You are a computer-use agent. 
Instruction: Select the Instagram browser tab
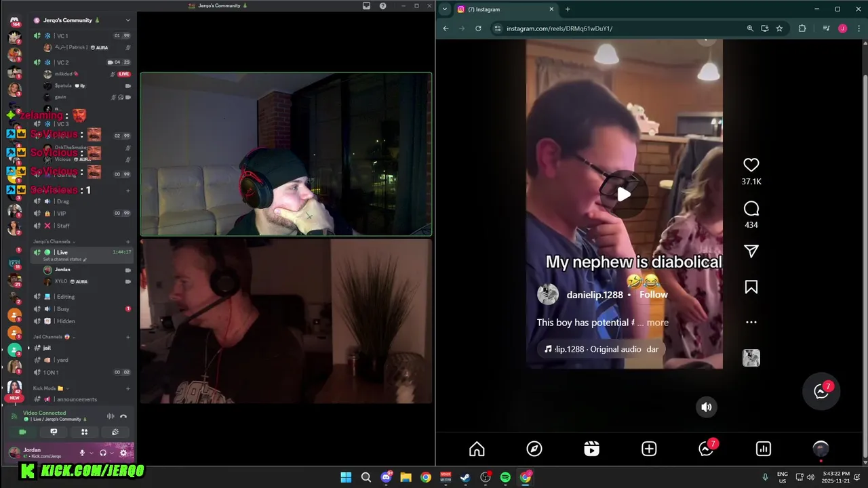pos(505,9)
